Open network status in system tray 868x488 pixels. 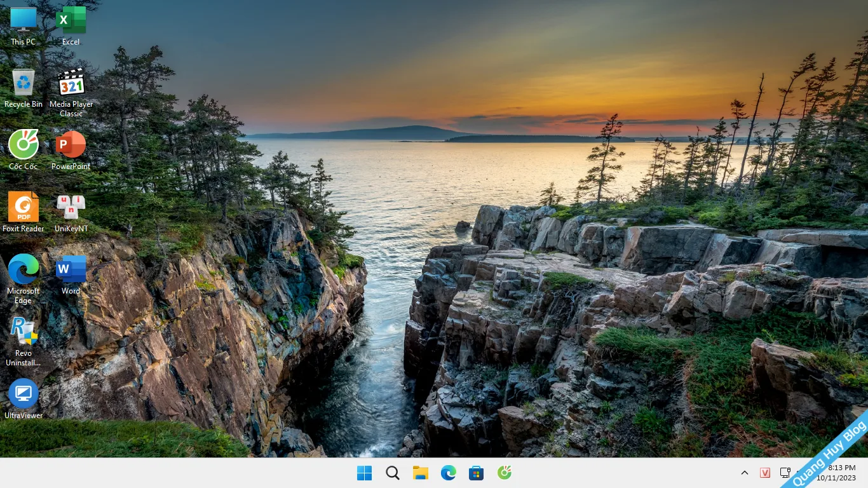(x=785, y=473)
